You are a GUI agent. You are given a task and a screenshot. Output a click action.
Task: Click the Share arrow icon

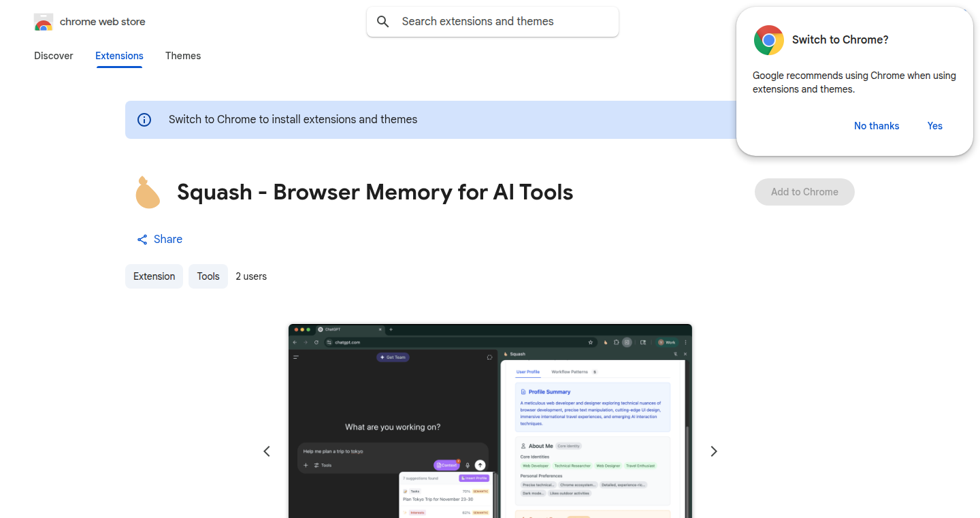[142, 240]
